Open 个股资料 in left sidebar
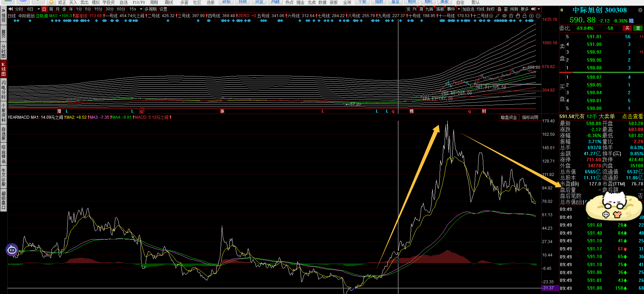The image size is (644, 294). pos(3,112)
